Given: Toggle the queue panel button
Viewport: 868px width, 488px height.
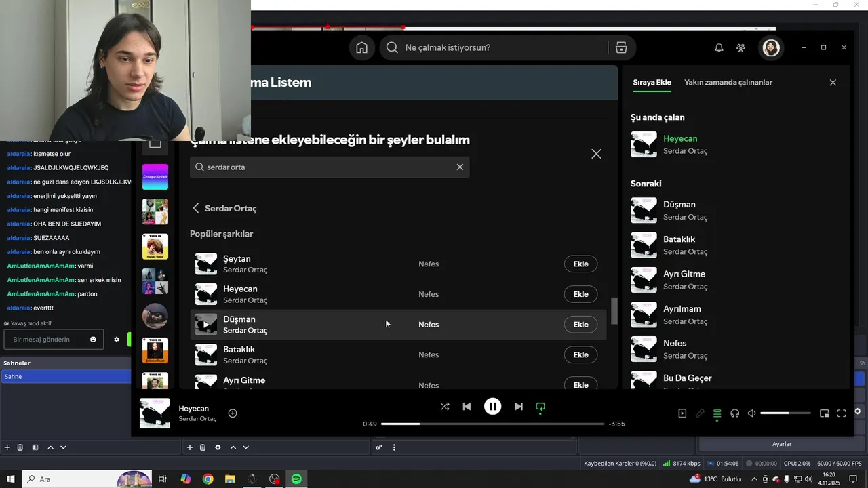Looking at the screenshot, I should (x=717, y=413).
